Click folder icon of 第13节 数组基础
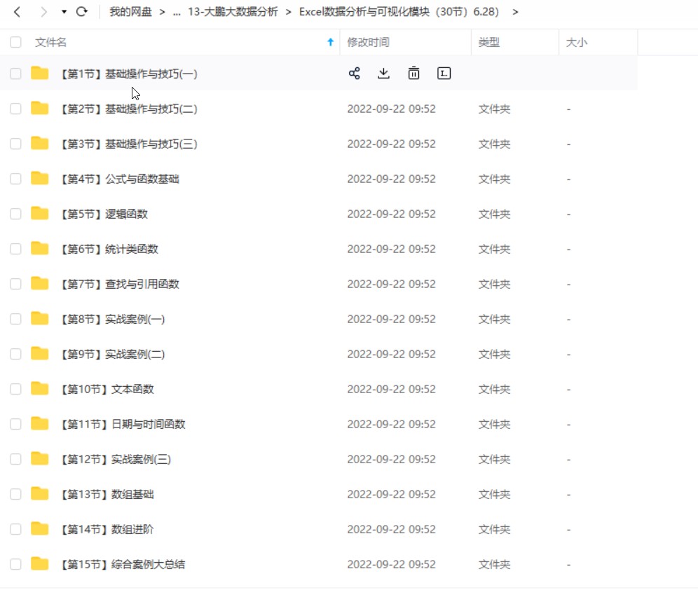 (40, 493)
